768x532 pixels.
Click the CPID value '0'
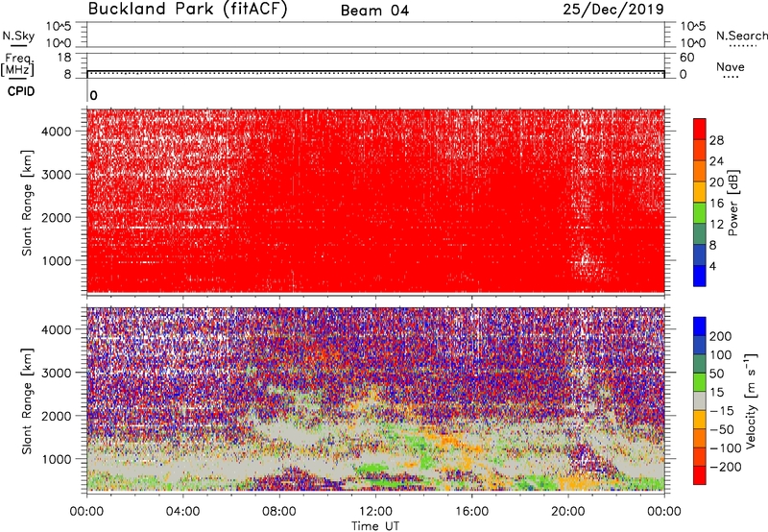pos(93,95)
